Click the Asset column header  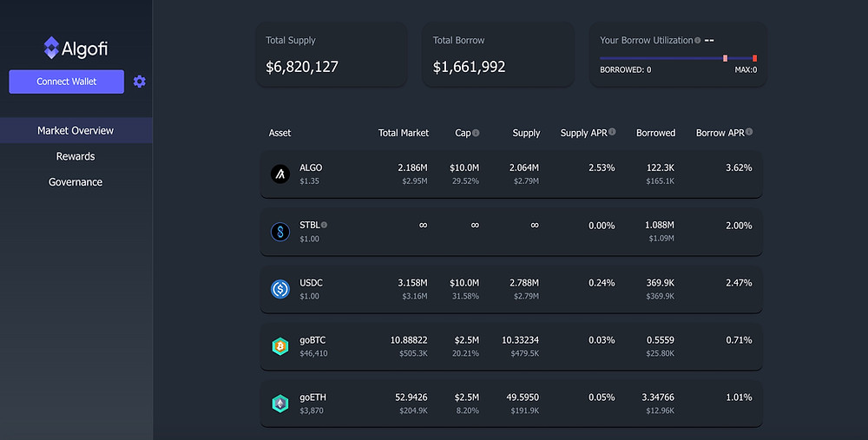coord(279,133)
